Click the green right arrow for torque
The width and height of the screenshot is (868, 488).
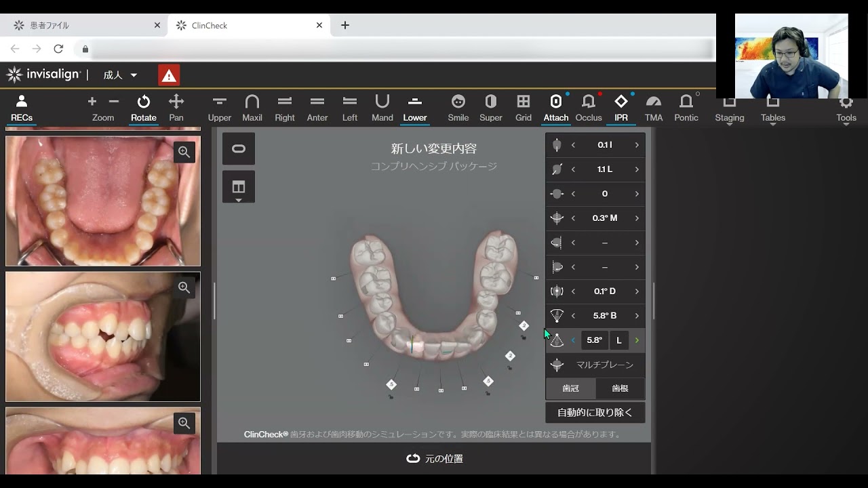(637, 340)
